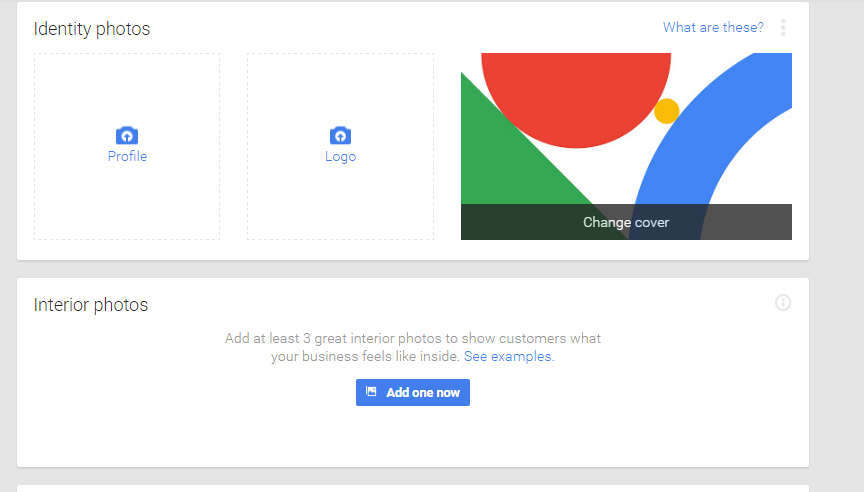Click the 'Logo' label text
Image resolution: width=864 pixels, height=492 pixels.
(x=341, y=157)
